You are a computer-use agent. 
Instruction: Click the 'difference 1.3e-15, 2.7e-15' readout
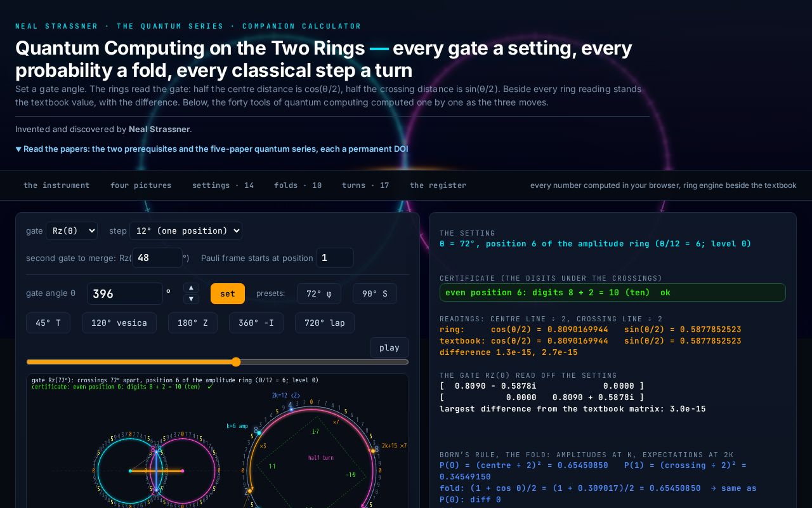[x=509, y=352]
